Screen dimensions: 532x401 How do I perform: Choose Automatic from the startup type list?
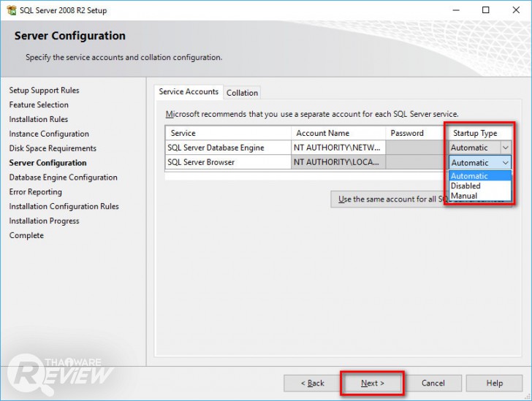pyautogui.click(x=479, y=176)
